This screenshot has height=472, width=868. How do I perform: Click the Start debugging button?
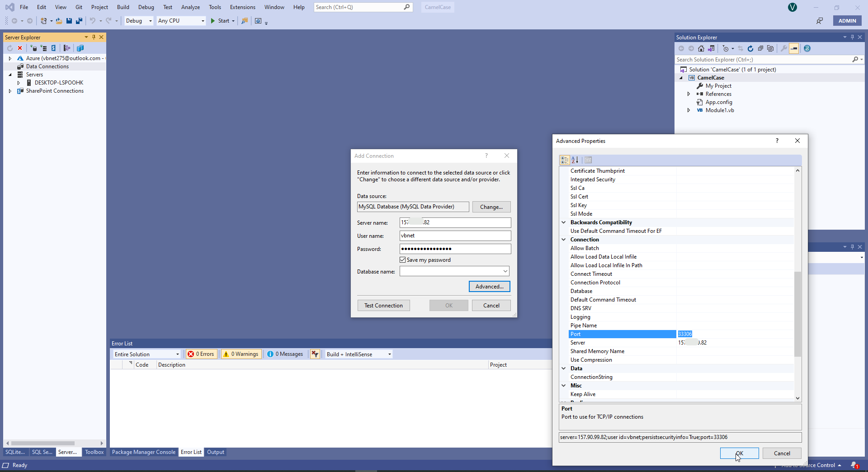(220, 21)
